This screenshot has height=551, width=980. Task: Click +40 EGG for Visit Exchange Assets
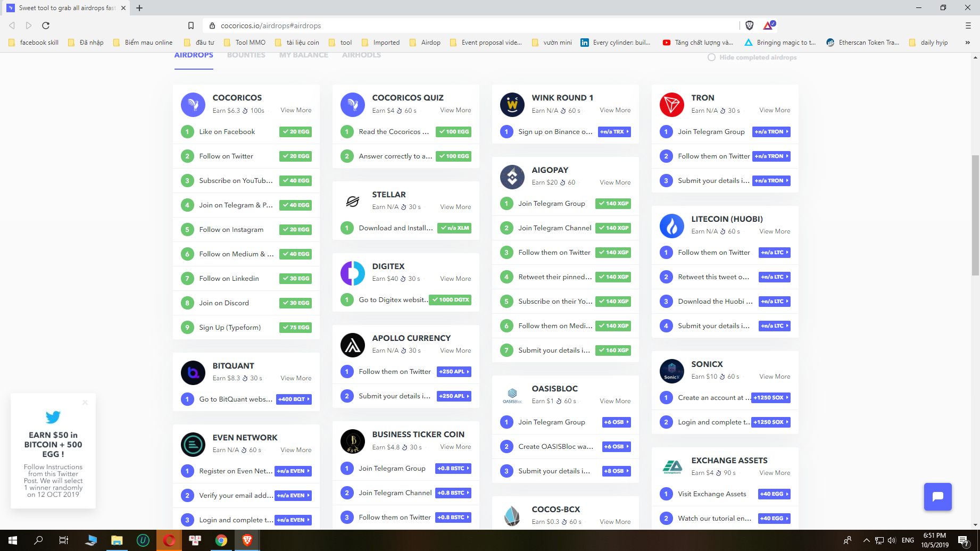774,494
